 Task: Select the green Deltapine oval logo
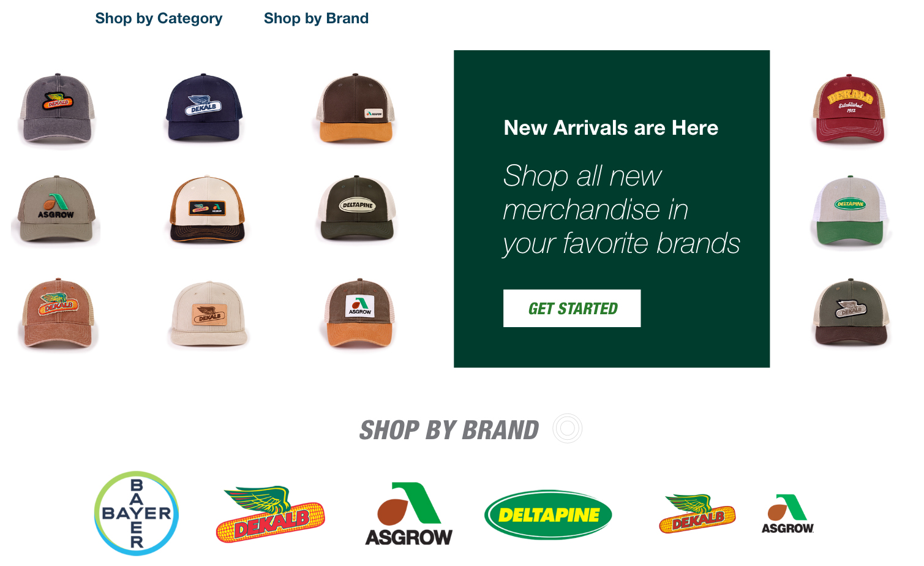pyautogui.click(x=548, y=515)
